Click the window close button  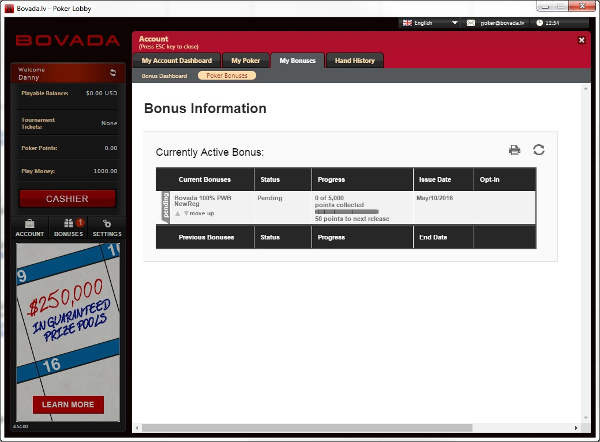click(x=582, y=6)
